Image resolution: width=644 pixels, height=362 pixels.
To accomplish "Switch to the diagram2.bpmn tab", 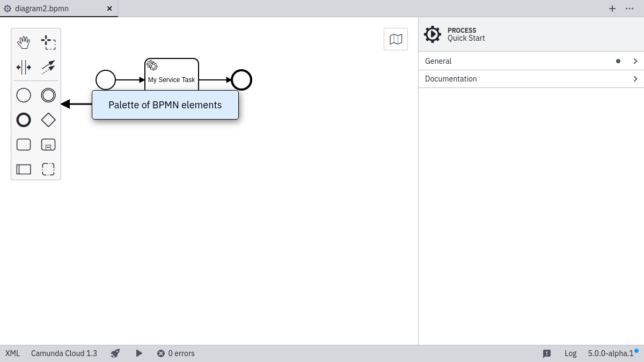I will point(42,9).
